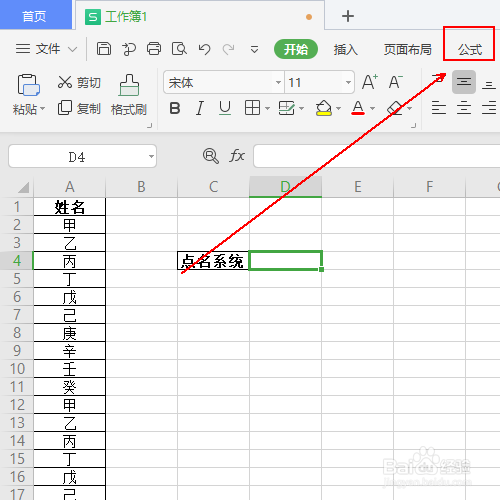Image resolution: width=500 pixels, height=500 pixels.
Task: Click cell containing 辛
Action: point(70,351)
